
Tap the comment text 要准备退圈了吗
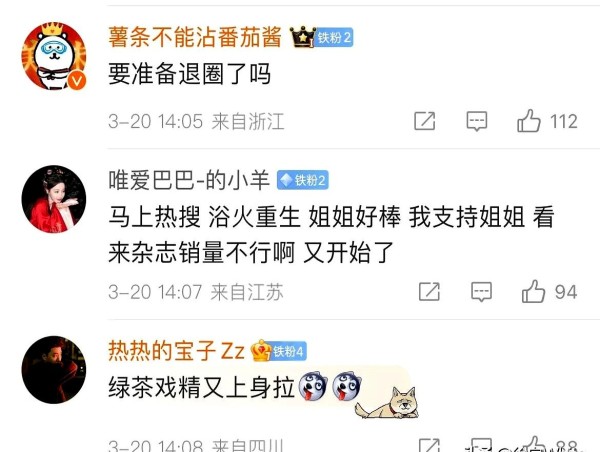190,73
